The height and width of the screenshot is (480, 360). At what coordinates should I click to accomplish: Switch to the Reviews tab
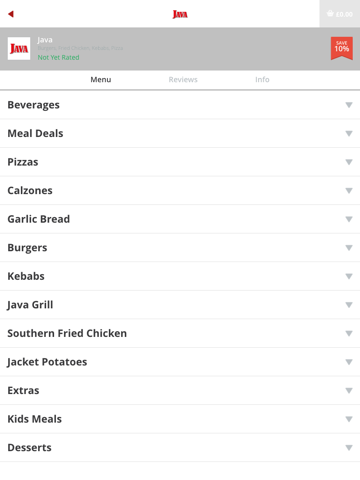point(183,80)
